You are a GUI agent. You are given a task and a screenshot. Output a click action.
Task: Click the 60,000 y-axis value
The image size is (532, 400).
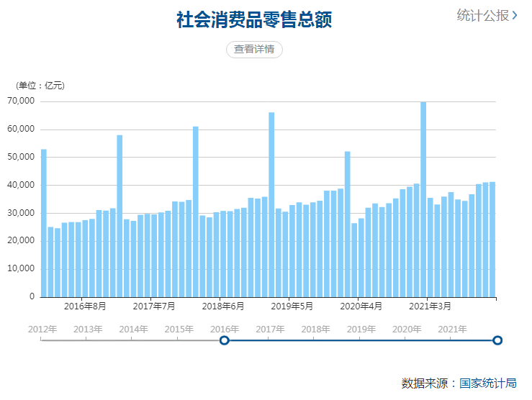(21, 129)
